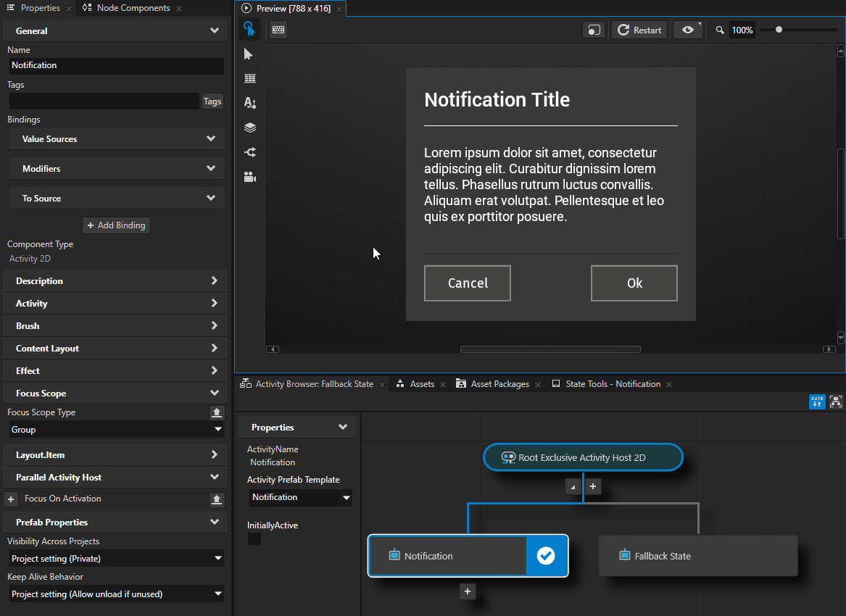
Task: Expand the Description section
Action: pyautogui.click(x=116, y=281)
